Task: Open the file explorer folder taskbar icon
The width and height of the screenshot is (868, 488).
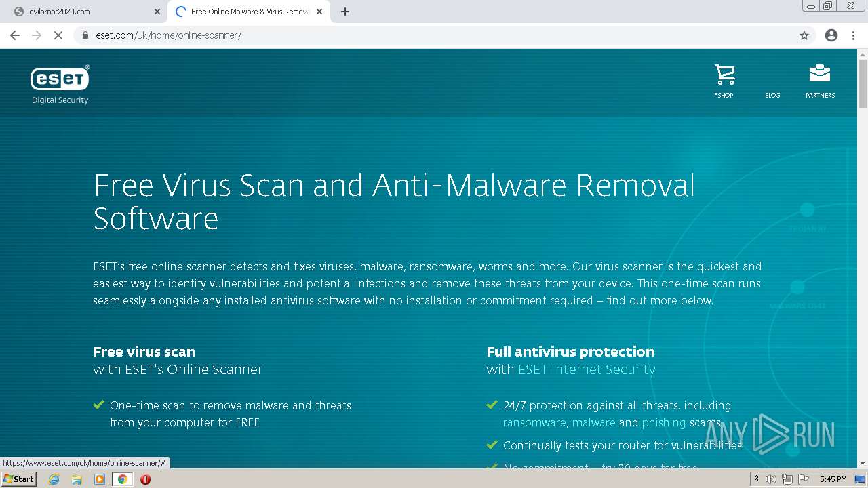Action: 77,479
